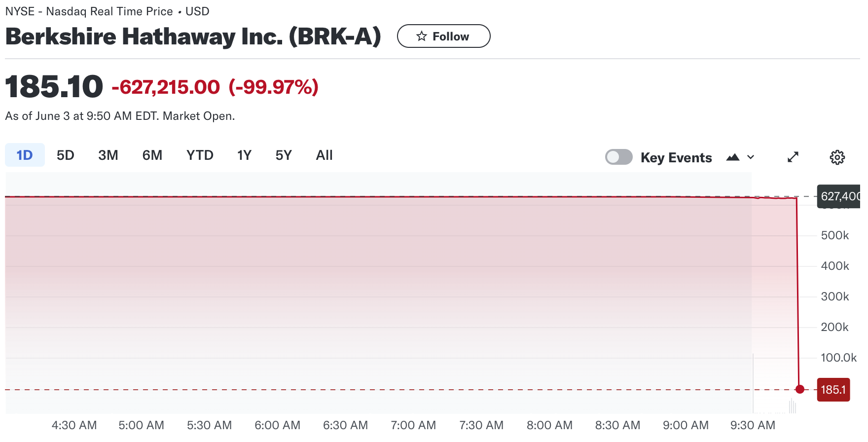The image size is (868, 442).
Task: Open chart type dropdown chevron
Action: coord(751,157)
